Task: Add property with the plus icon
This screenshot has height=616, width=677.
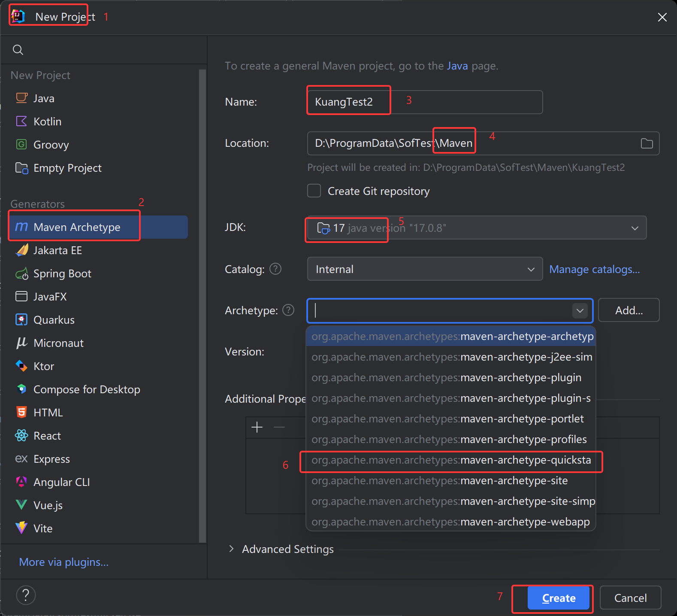Action: (257, 427)
